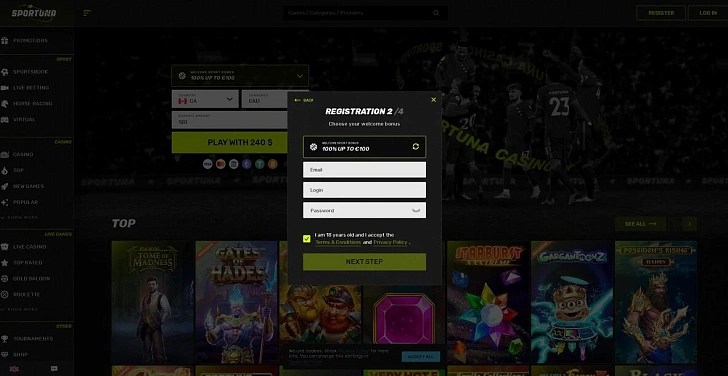Click the Next Step button
728x376 pixels.
tap(364, 262)
